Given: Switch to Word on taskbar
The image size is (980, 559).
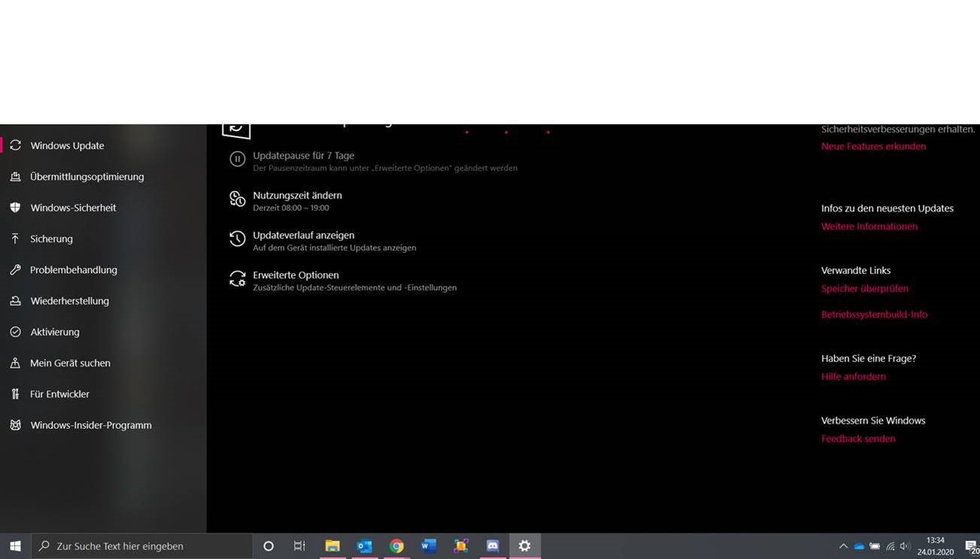Looking at the screenshot, I should coord(429,546).
